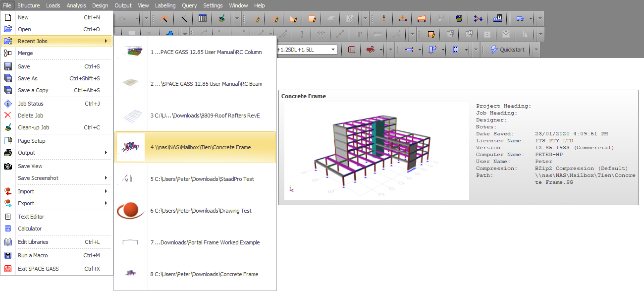Click the moving load truck toolbar icon
The height and width of the screenshot is (291, 644).
pos(520,19)
